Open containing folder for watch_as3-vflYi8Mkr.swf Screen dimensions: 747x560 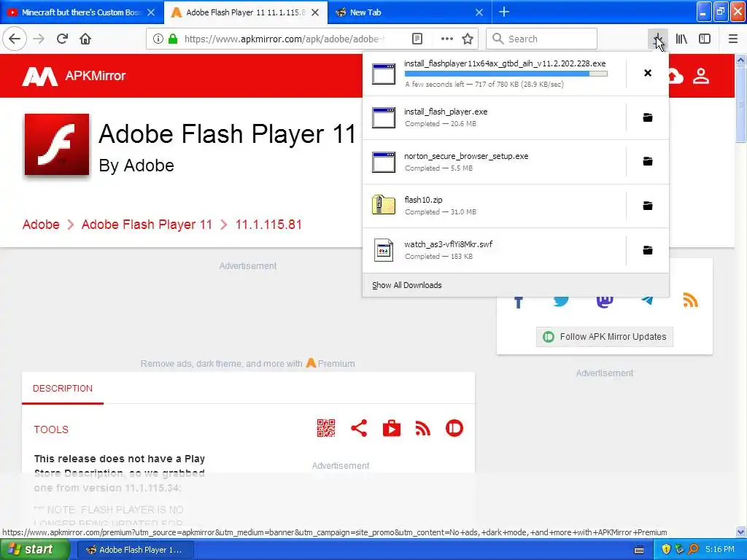click(648, 250)
